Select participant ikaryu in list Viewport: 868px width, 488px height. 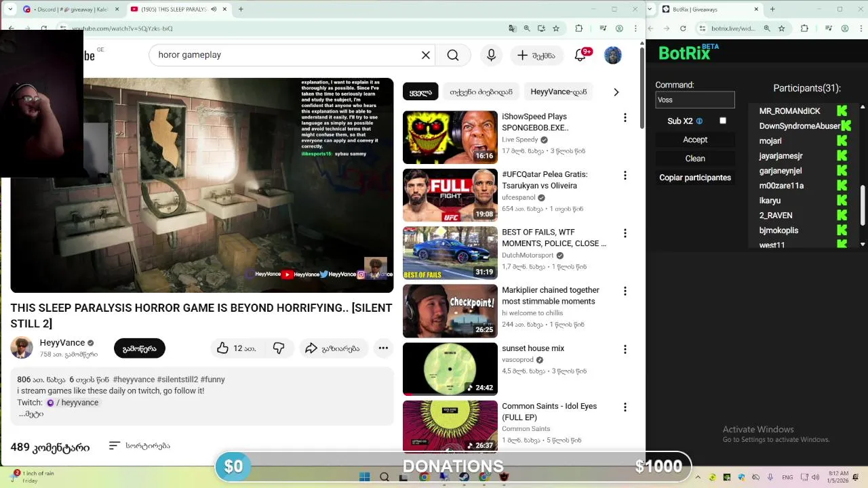pos(770,201)
